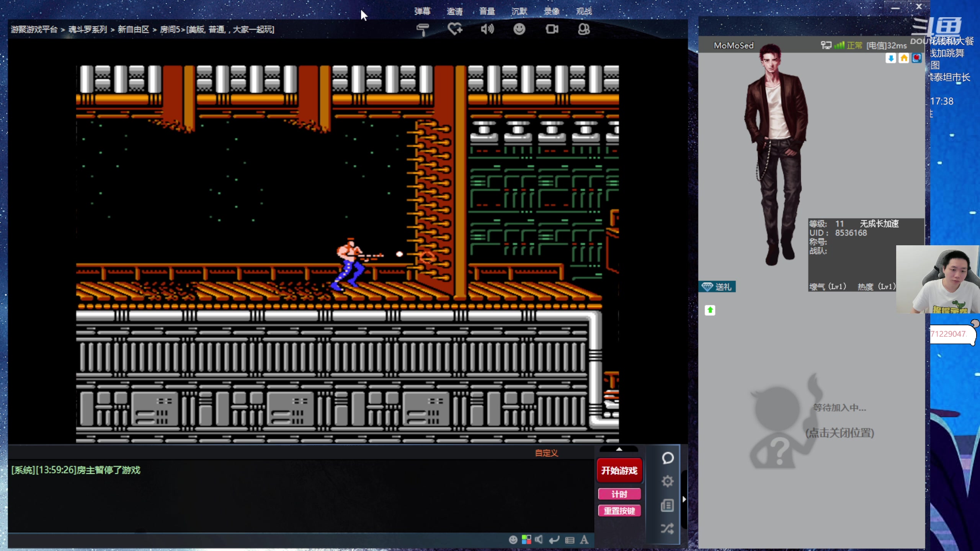Click the MoMoSed player name
Viewport: 980px width, 551px height.
[733, 45]
